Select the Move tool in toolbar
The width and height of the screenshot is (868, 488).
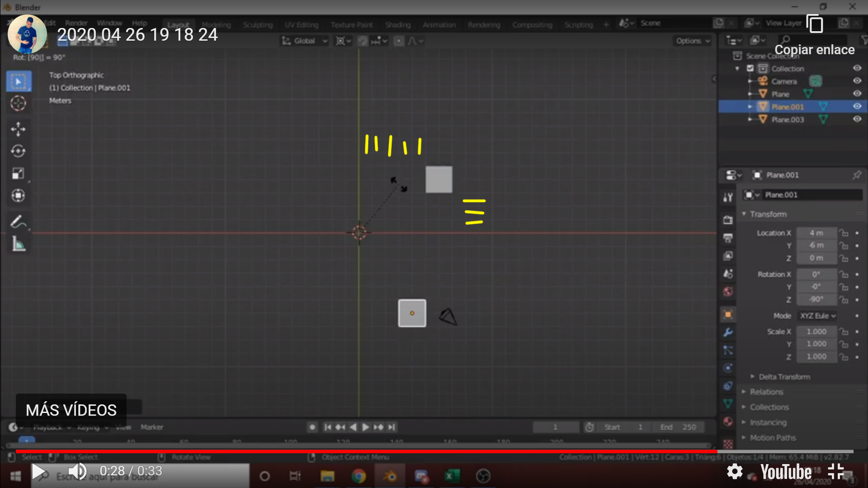click(x=18, y=129)
